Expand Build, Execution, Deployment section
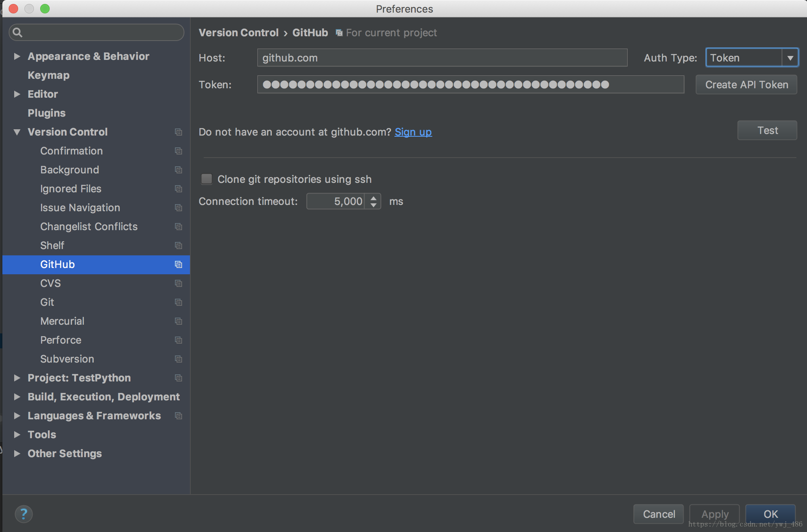Image resolution: width=807 pixels, height=532 pixels. [x=17, y=397]
